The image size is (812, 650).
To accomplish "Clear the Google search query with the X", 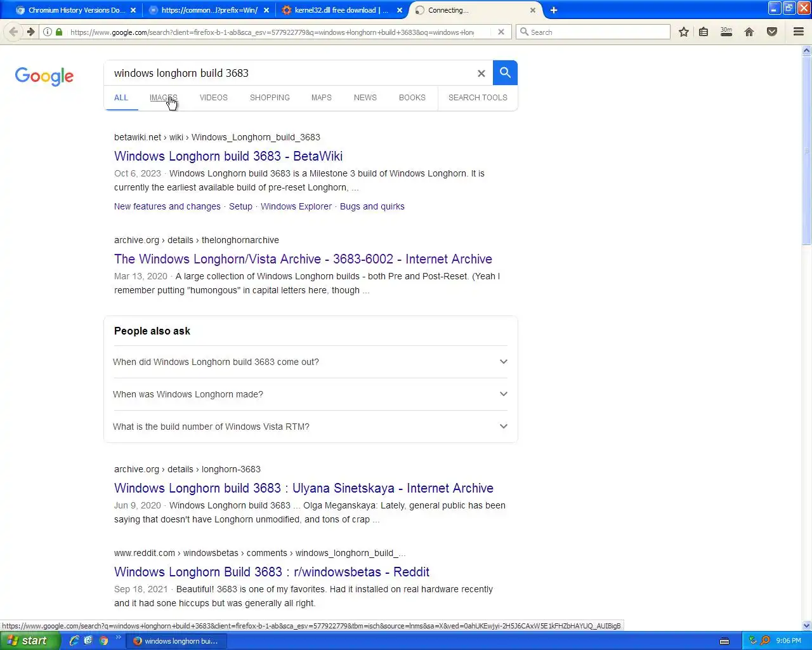I will click(x=481, y=74).
